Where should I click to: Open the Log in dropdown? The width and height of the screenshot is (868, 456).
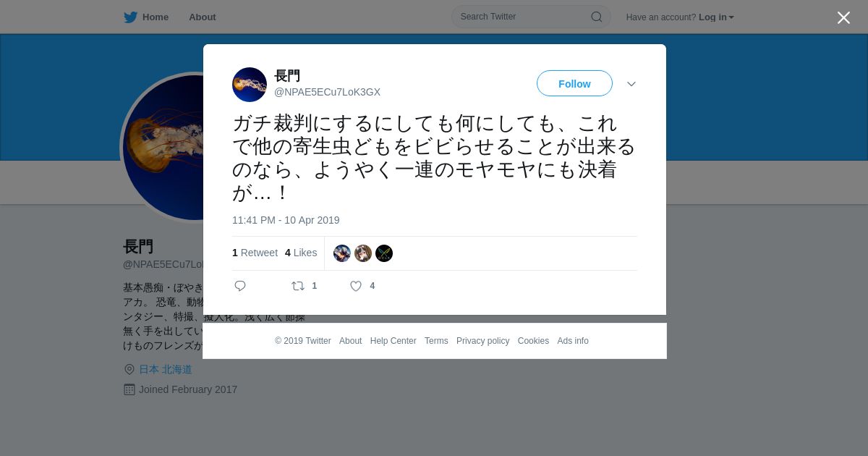(x=716, y=17)
